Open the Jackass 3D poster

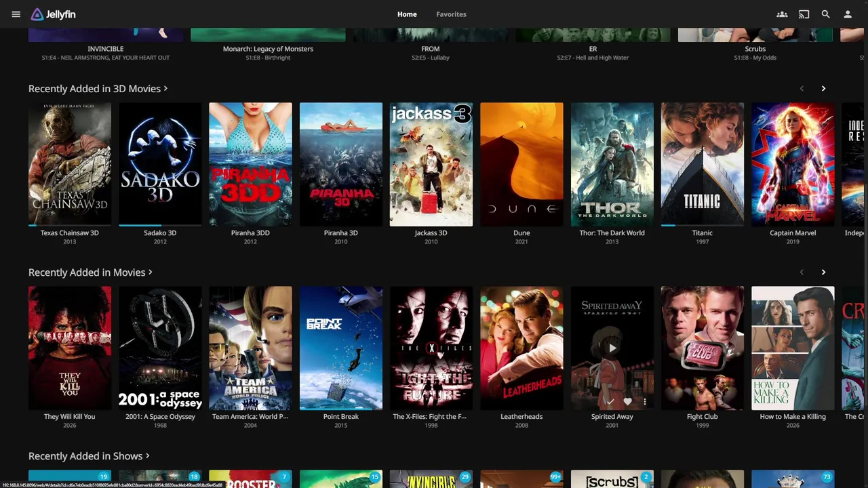coord(431,164)
